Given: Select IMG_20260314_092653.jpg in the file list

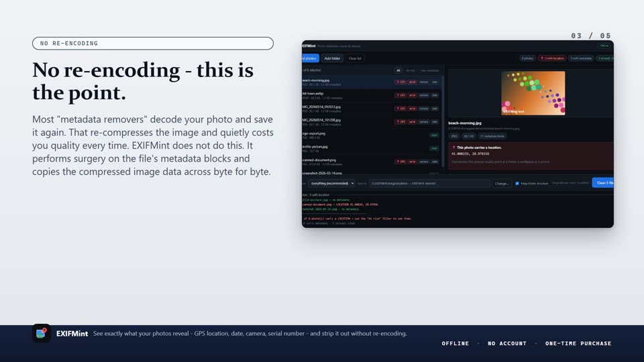Looking at the screenshot, I should (371, 109).
